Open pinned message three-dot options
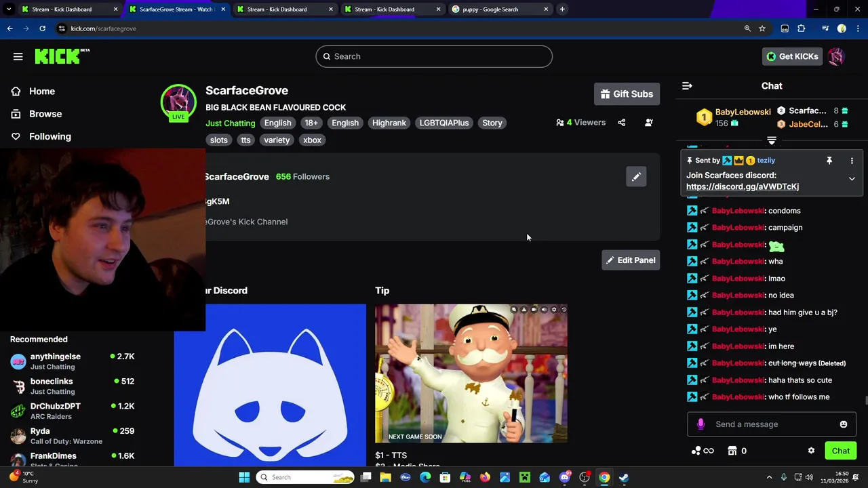The width and height of the screenshot is (868, 488). coord(852,161)
